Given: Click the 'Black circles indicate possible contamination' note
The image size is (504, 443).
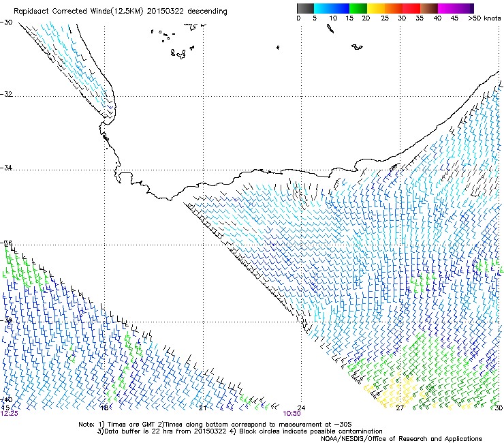Looking at the screenshot, I should click(x=306, y=431).
